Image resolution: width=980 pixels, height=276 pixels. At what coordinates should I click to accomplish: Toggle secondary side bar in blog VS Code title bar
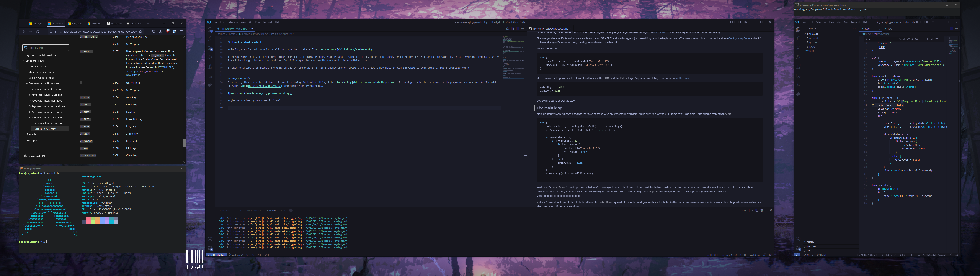pyautogui.click(x=740, y=22)
